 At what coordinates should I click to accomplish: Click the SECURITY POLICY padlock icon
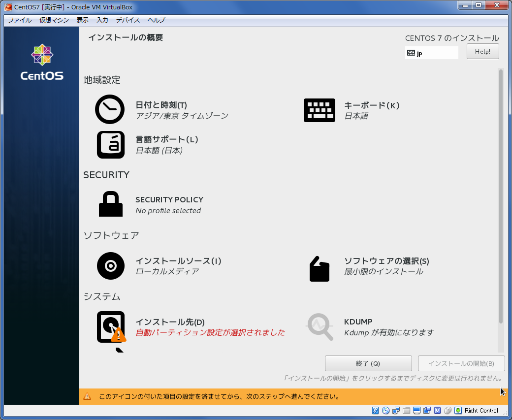(x=110, y=204)
